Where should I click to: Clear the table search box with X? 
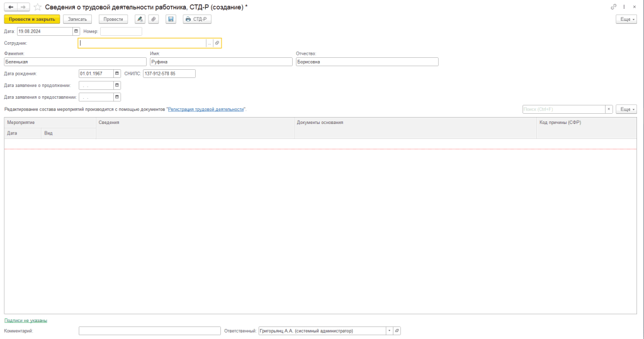[x=609, y=109]
